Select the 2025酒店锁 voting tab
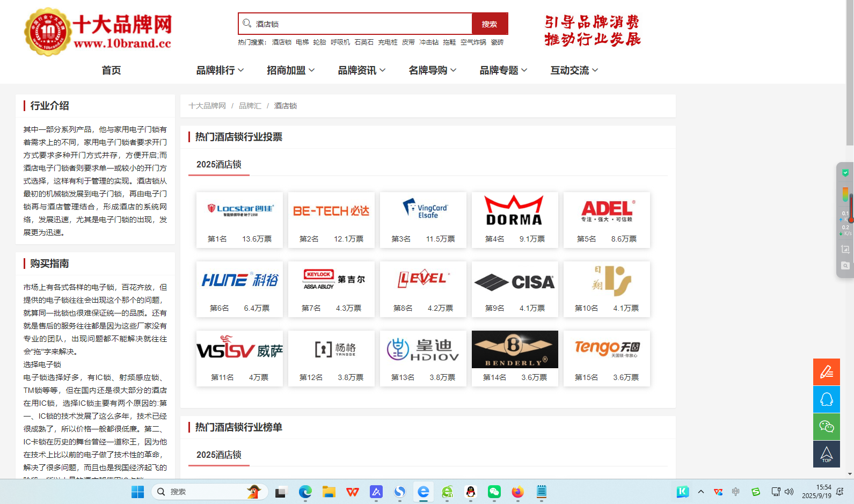The height and width of the screenshot is (504, 854). tap(219, 164)
